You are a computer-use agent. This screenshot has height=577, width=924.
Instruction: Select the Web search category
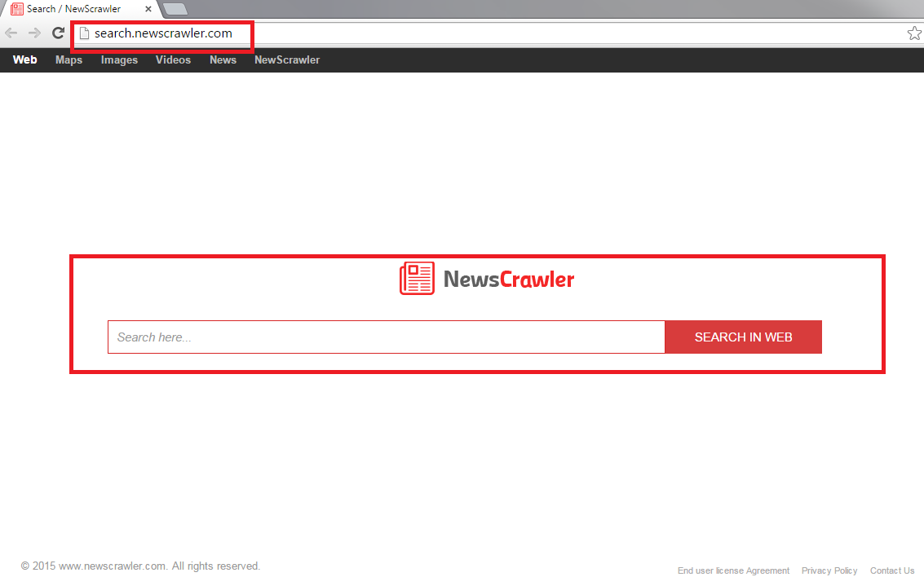click(24, 60)
